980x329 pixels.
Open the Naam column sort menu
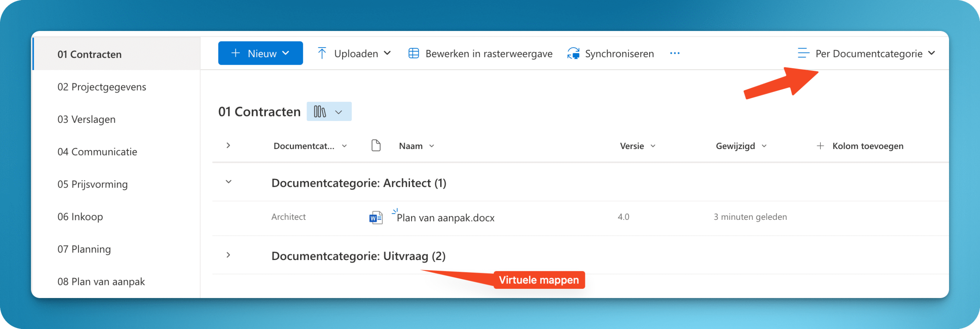tap(416, 146)
